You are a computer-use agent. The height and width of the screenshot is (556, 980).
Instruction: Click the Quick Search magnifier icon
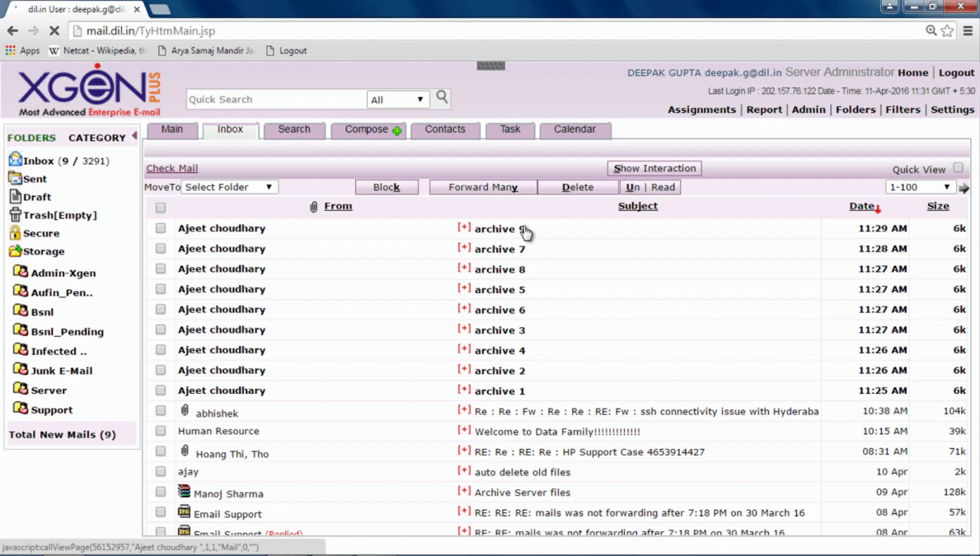tap(441, 97)
